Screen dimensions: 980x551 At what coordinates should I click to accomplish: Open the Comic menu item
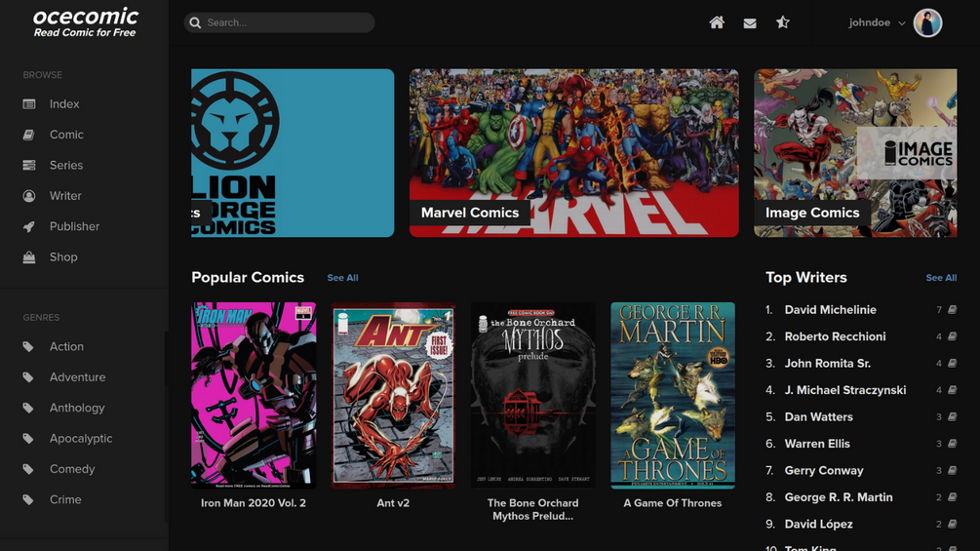pyautogui.click(x=66, y=135)
